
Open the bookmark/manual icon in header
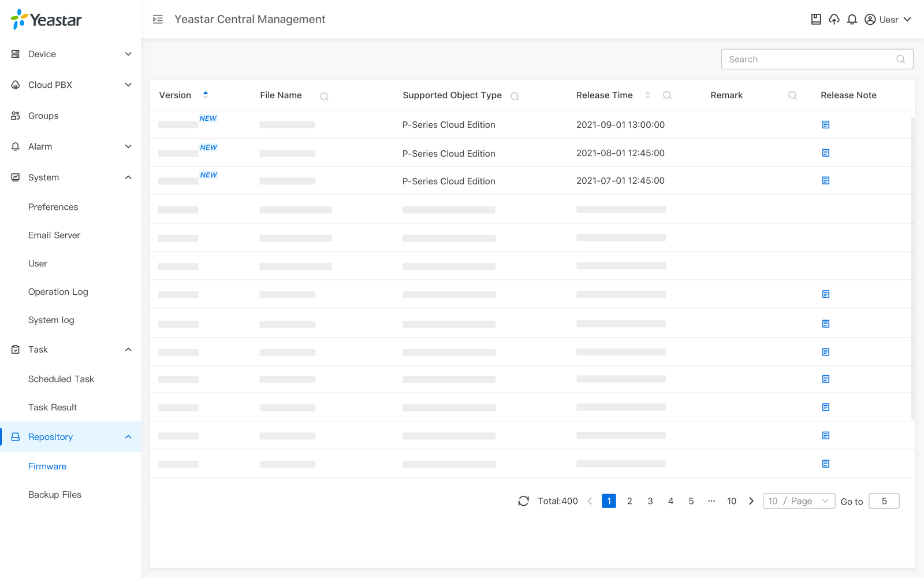(x=816, y=20)
